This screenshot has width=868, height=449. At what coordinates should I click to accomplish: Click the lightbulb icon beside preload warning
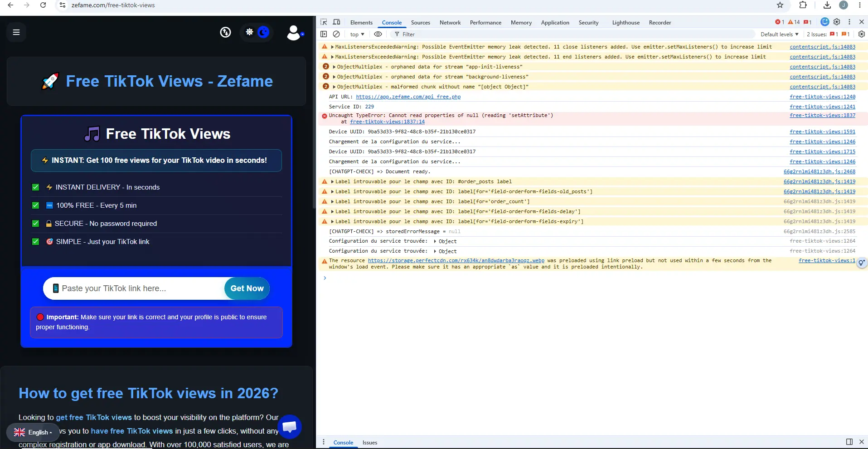(862, 263)
